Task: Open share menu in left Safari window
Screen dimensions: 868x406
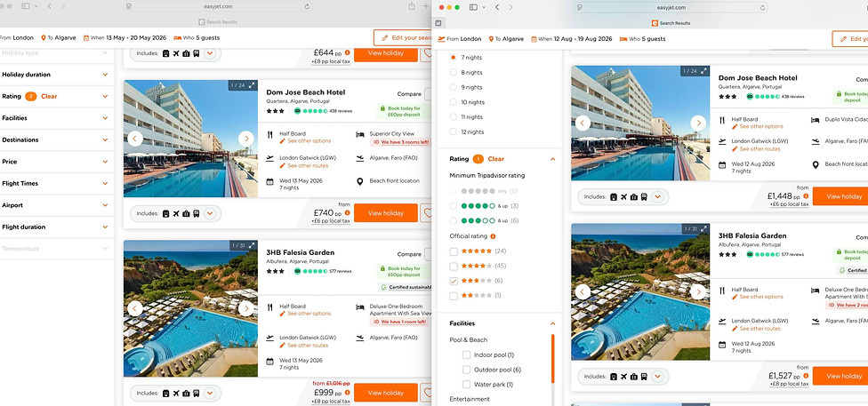Action: 411,6
